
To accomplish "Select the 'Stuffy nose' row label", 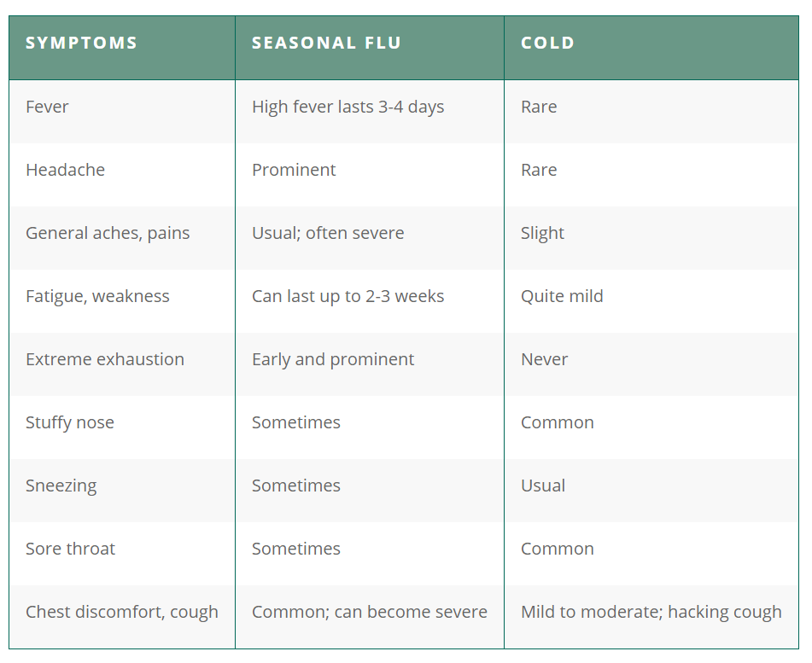I will pyautogui.click(x=70, y=422).
